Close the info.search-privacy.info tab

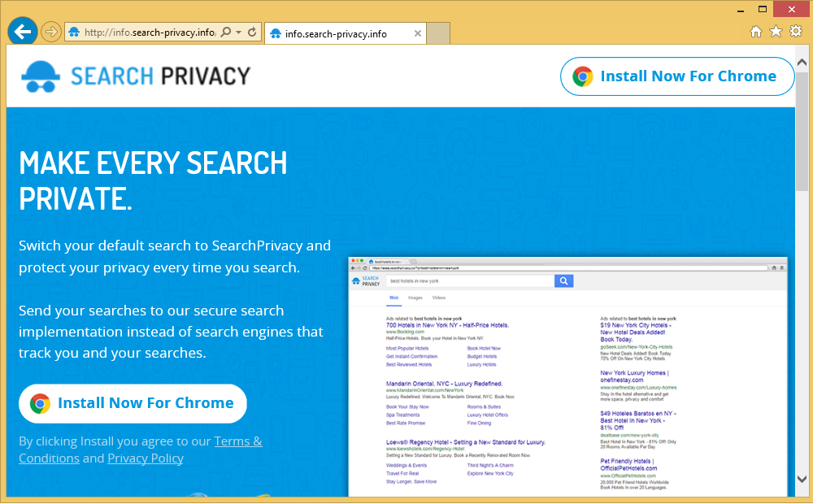tap(417, 33)
